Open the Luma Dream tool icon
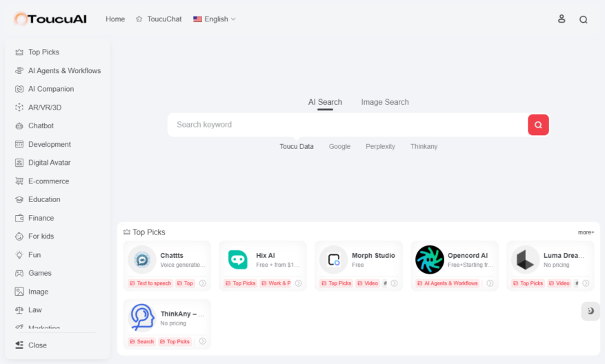This screenshot has height=364, width=605. pyautogui.click(x=525, y=260)
